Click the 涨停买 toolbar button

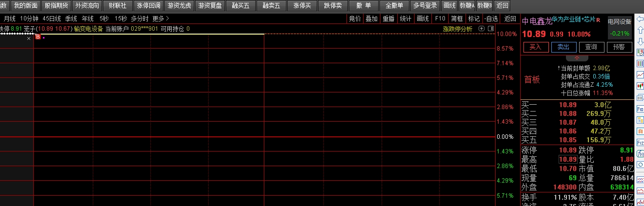tap(302, 6)
